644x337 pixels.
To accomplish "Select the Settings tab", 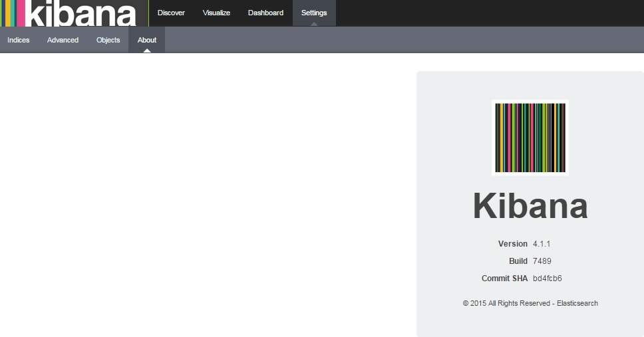I will tap(314, 13).
